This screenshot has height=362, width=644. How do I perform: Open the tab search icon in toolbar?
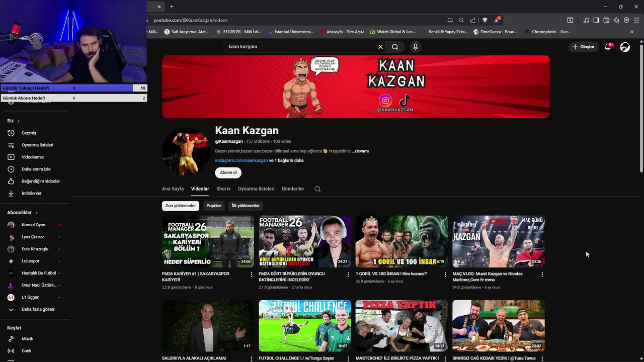(x=570, y=20)
